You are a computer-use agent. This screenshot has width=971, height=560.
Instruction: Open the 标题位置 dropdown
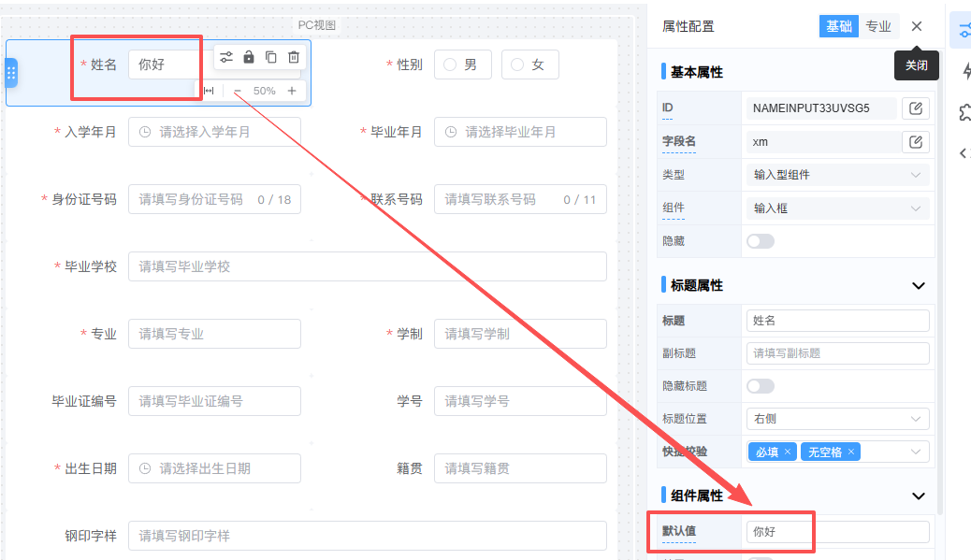(837, 419)
